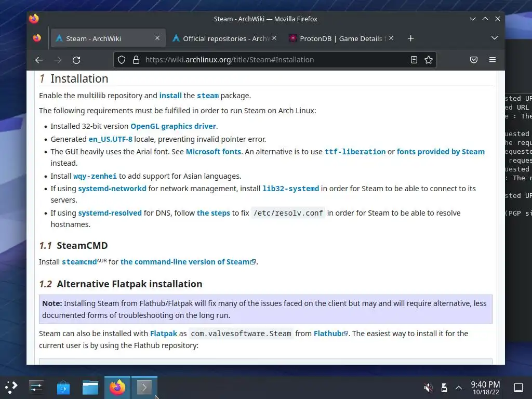Open the Flatpak wiki link

pos(164,334)
